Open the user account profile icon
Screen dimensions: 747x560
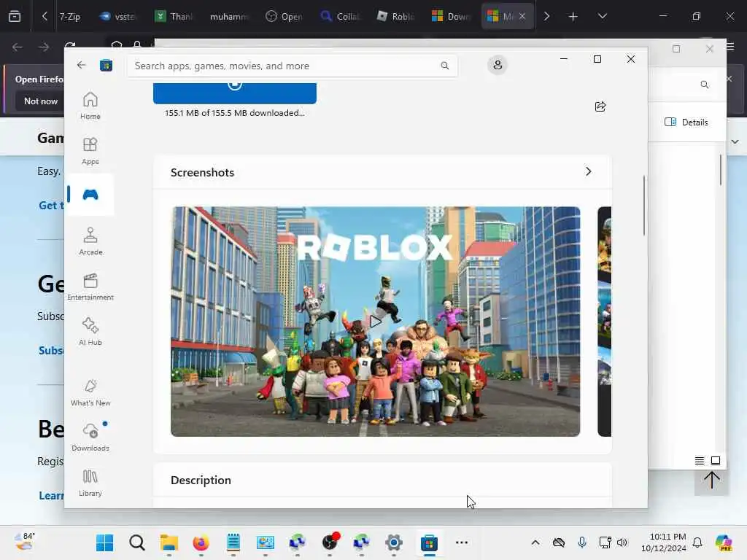click(498, 65)
